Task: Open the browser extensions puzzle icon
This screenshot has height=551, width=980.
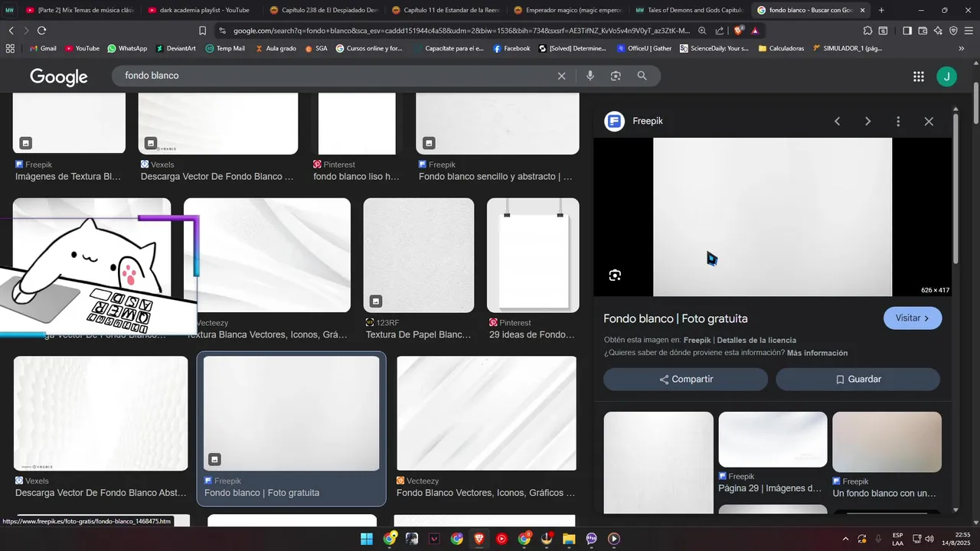Action: (x=867, y=31)
